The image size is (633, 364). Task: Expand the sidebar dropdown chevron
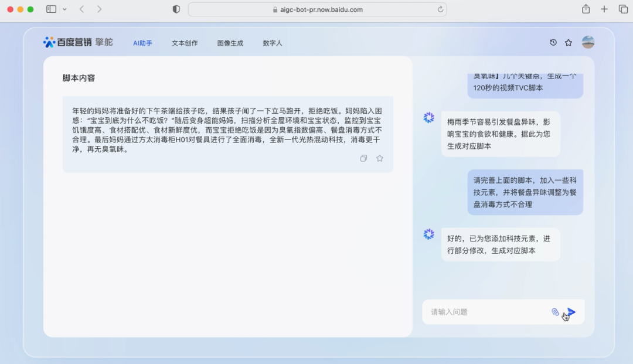click(64, 9)
